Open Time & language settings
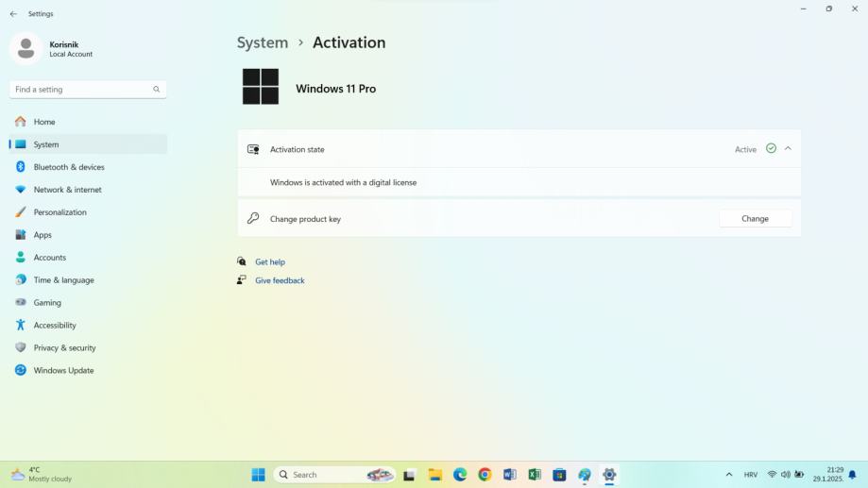The image size is (868, 488). click(x=88, y=280)
